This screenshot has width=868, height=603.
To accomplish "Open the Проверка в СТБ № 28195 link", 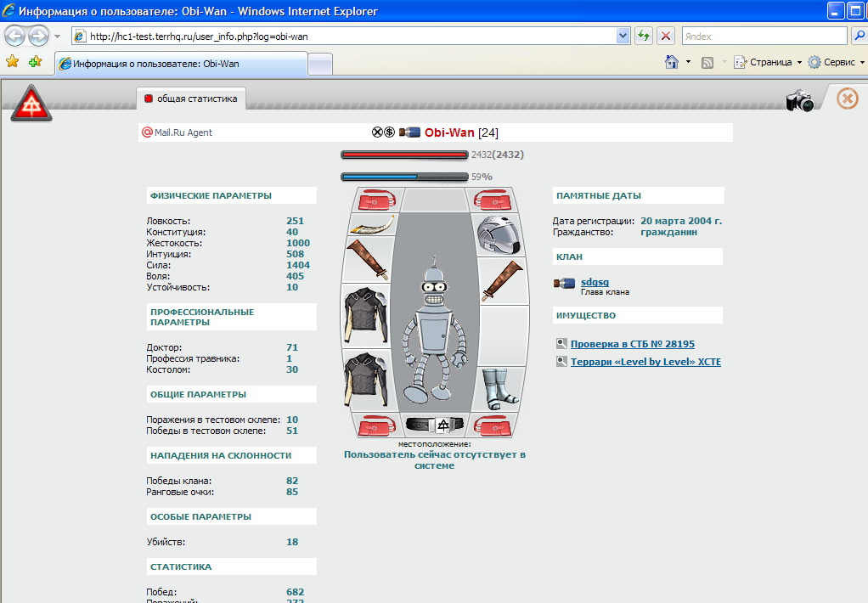I will click(633, 344).
